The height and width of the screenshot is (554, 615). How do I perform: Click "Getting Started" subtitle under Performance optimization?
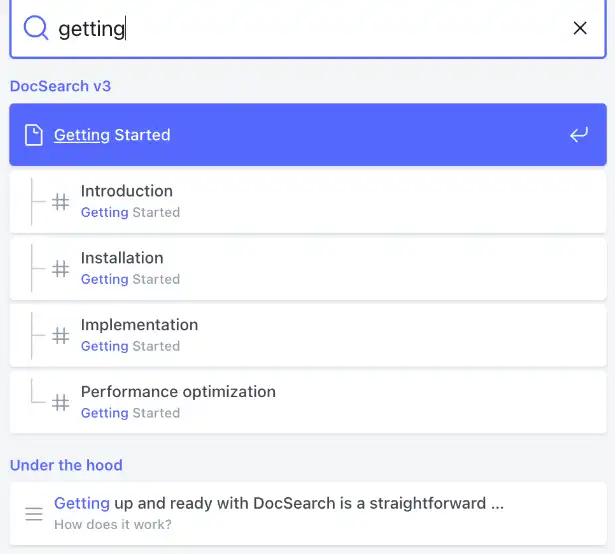pos(130,413)
